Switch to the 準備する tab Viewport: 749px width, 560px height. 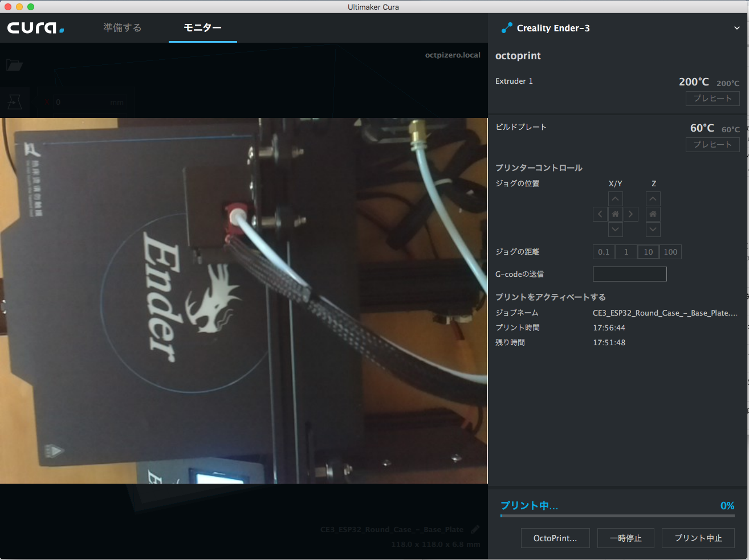(x=122, y=27)
